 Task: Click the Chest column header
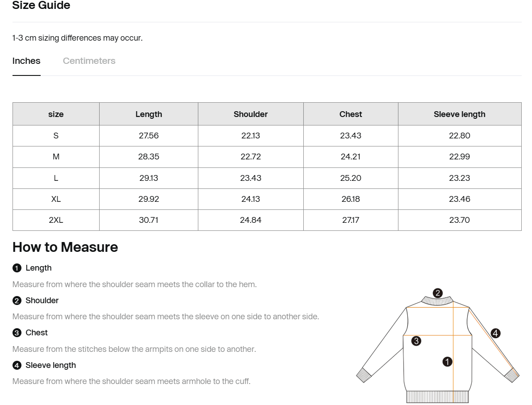point(351,114)
